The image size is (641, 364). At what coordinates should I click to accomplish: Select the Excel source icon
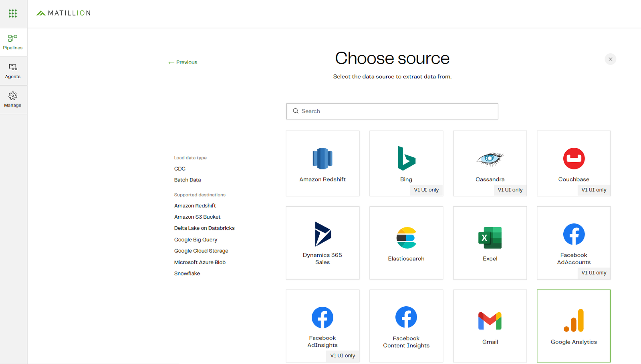[x=490, y=238]
